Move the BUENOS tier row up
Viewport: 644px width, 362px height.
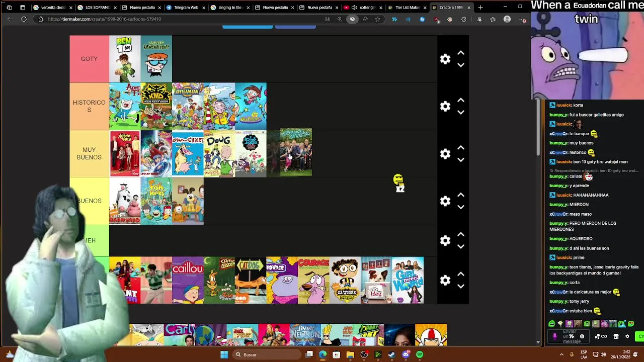pos(460,195)
